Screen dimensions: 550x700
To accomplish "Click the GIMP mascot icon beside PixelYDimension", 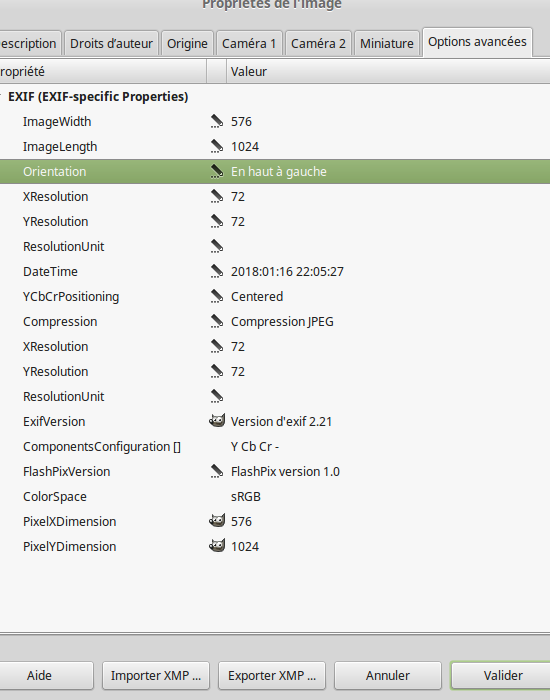I will 217,546.
